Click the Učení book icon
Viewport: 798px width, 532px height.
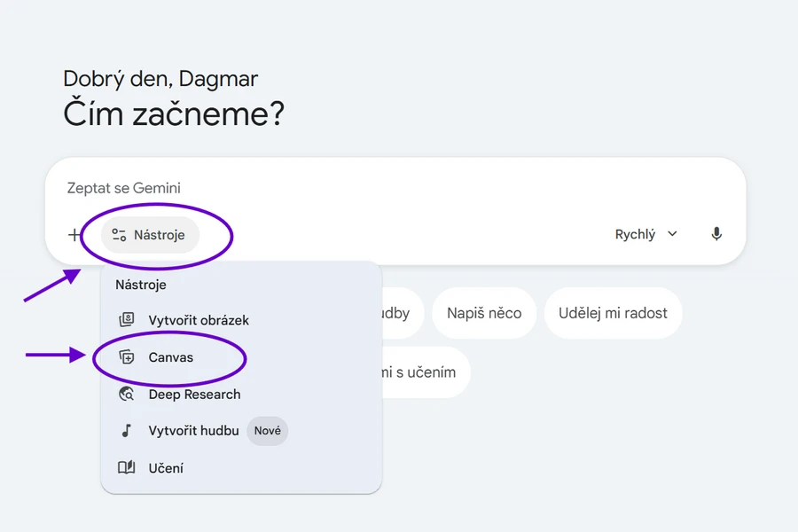coord(127,468)
